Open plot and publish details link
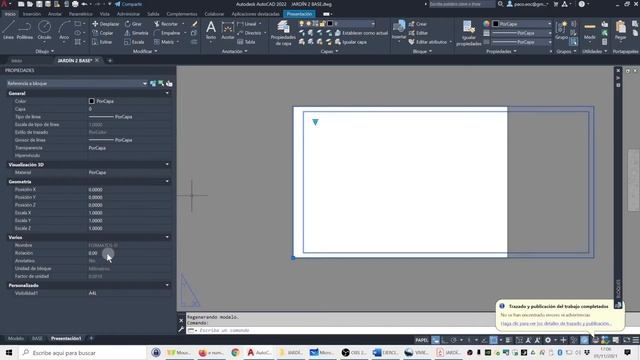The height and width of the screenshot is (360, 640). 556,323
